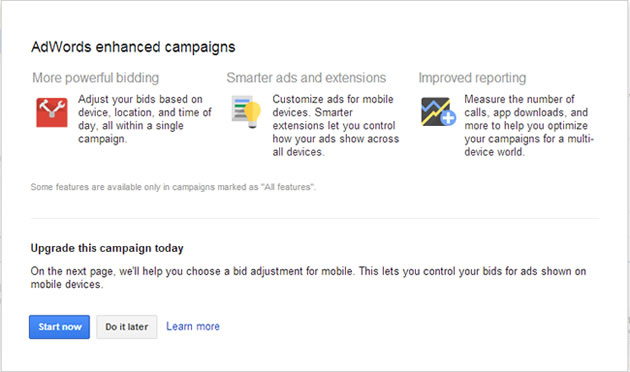Open the Learn more link
The width and height of the screenshot is (630, 372).
pos(193,327)
